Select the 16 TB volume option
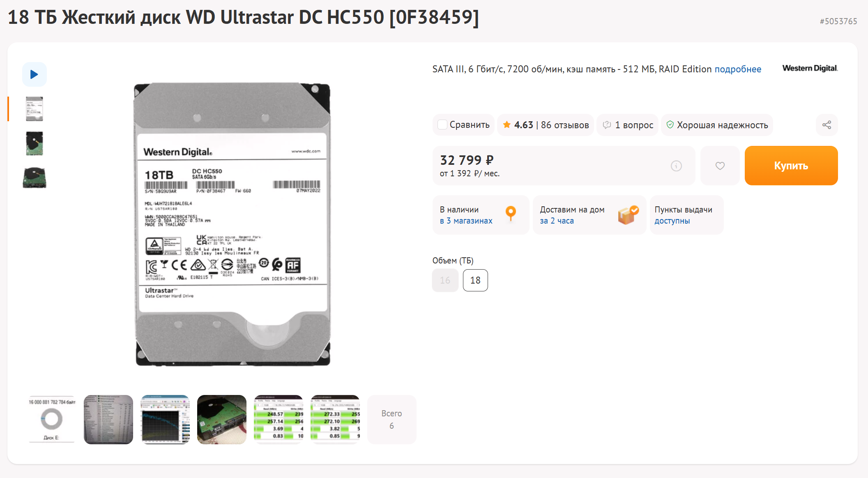The width and height of the screenshot is (868, 478). [x=445, y=280]
